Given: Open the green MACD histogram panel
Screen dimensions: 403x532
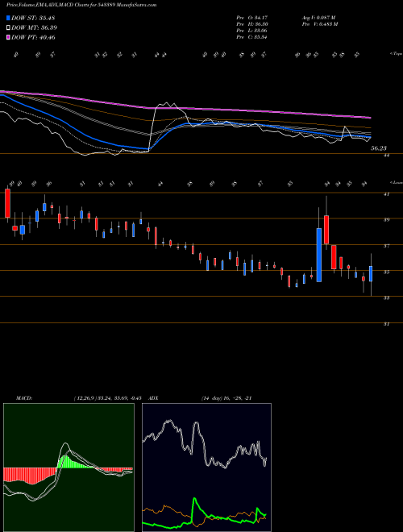Looking at the screenshot, I should click(x=69, y=468).
